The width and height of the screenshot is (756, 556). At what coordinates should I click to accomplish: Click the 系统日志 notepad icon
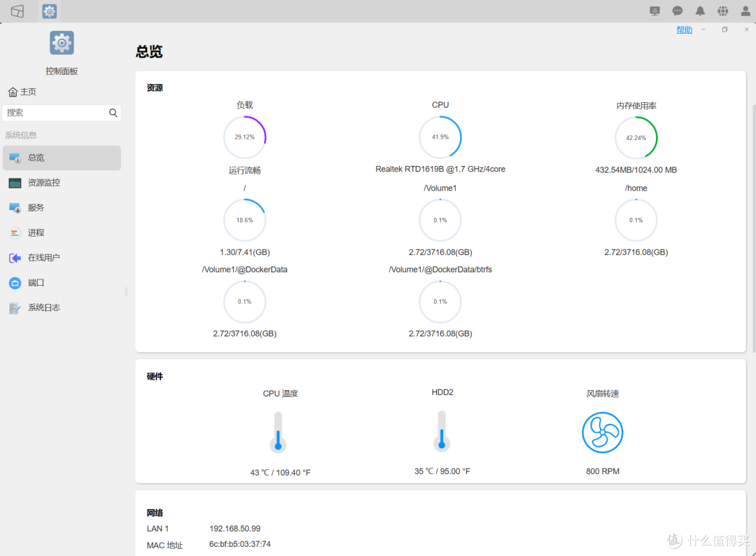[15, 308]
